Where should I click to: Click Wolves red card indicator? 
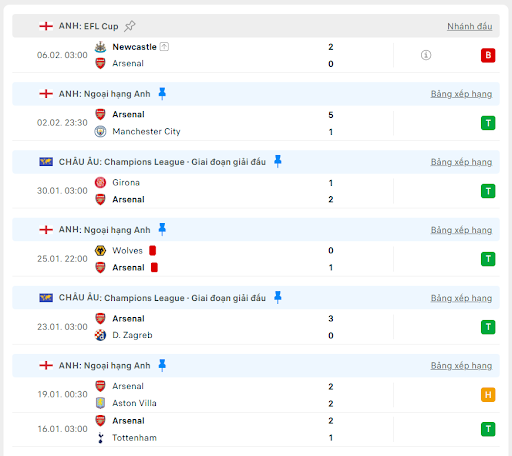click(x=153, y=250)
